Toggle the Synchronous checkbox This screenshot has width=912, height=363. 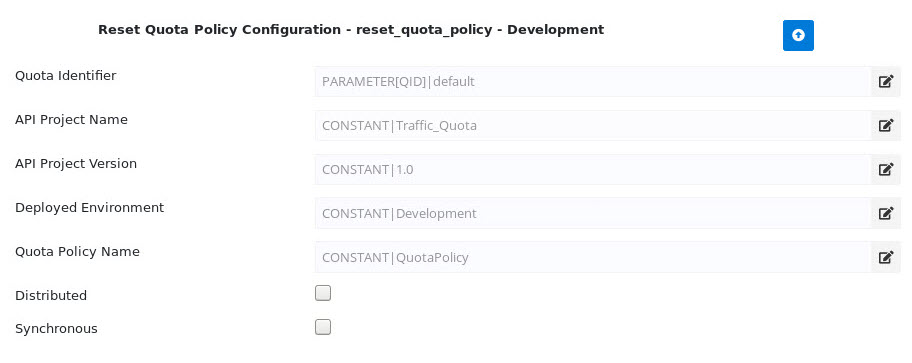pos(323,327)
